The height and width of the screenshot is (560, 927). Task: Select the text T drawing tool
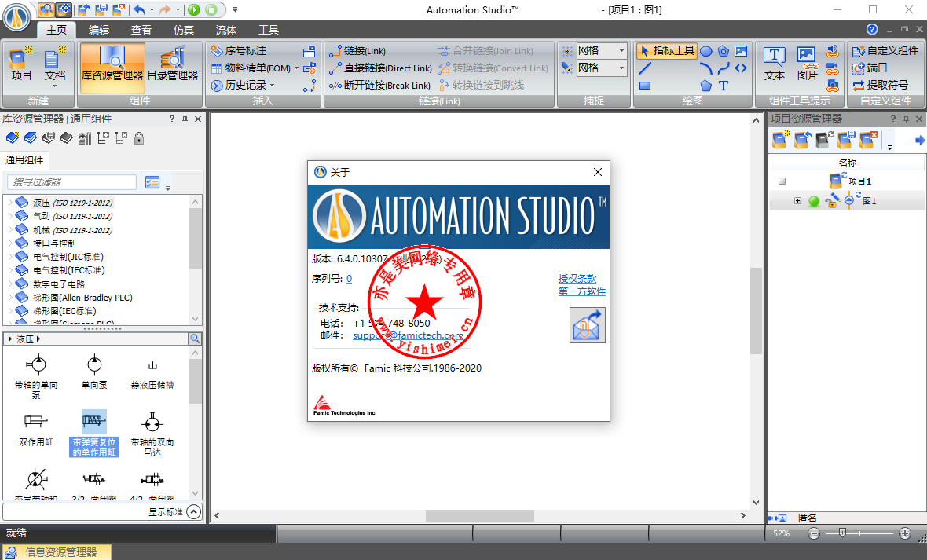(723, 86)
